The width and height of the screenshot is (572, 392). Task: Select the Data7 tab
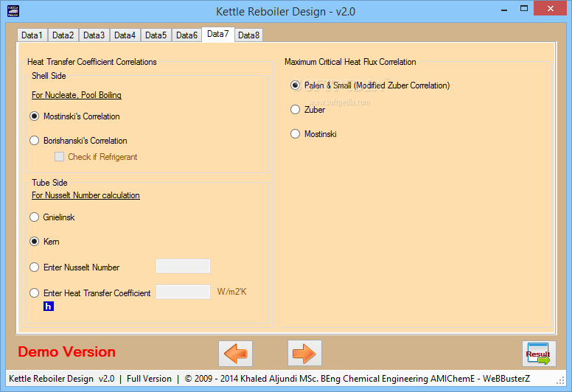click(218, 35)
